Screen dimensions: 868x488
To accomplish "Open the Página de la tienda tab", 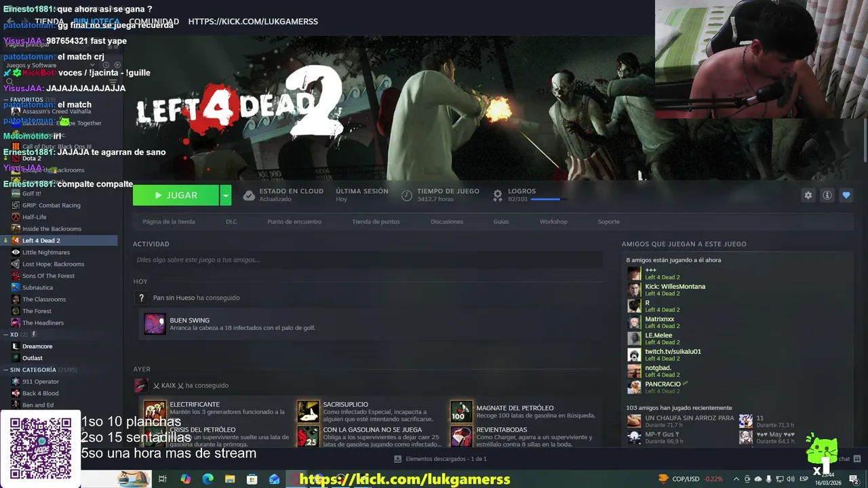I will [169, 222].
